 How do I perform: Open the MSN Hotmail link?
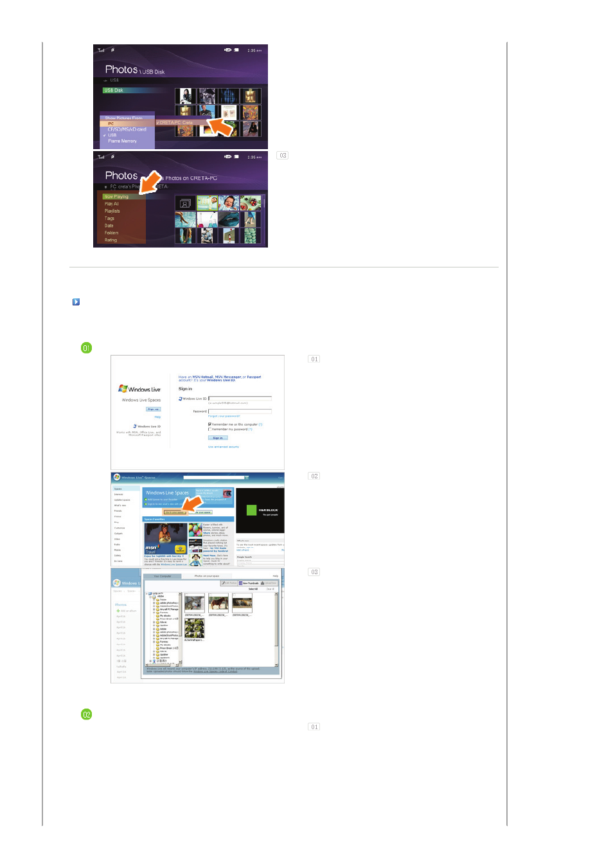tap(202, 377)
